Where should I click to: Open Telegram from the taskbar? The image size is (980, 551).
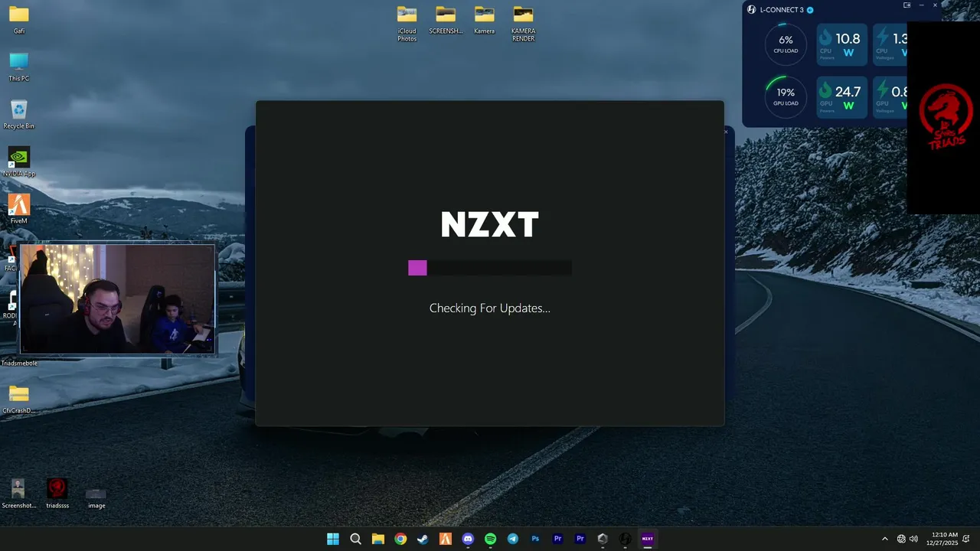(513, 539)
